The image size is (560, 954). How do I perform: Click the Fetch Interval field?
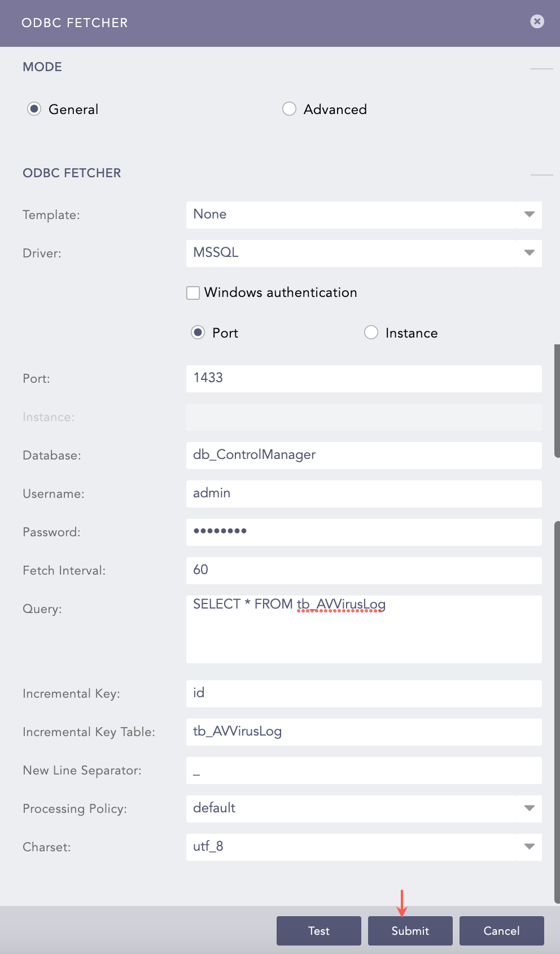tap(364, 570)
